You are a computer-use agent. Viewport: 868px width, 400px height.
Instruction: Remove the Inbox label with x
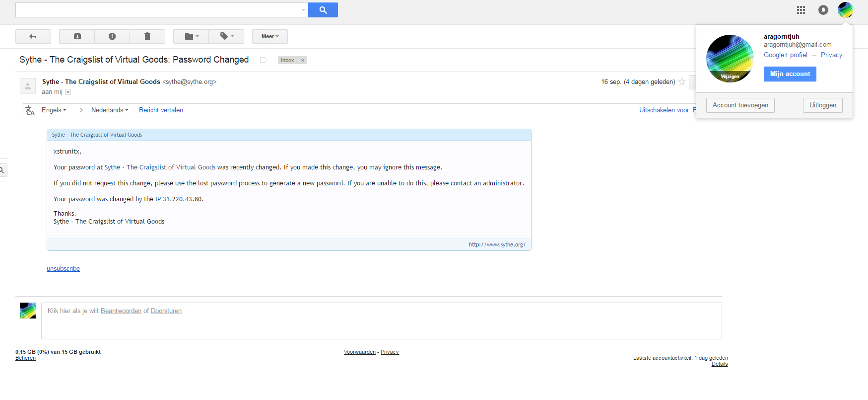point(302,60)
